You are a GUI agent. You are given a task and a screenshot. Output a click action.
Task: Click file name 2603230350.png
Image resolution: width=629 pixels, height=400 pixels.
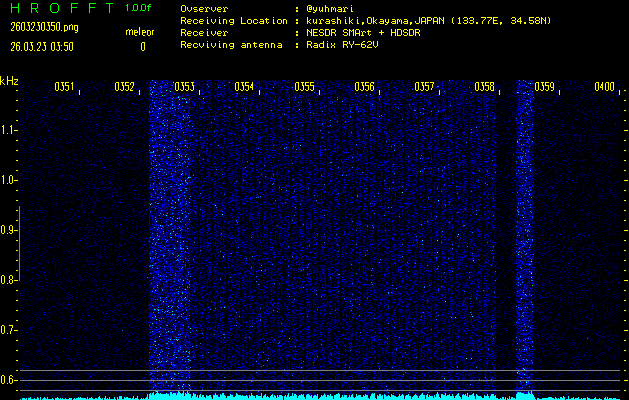pyautogui.click(x=44, y=27)
